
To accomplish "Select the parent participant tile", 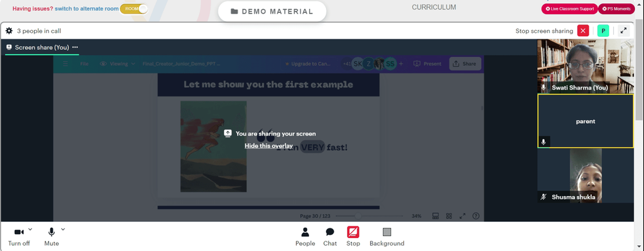I will pos(585,121).
